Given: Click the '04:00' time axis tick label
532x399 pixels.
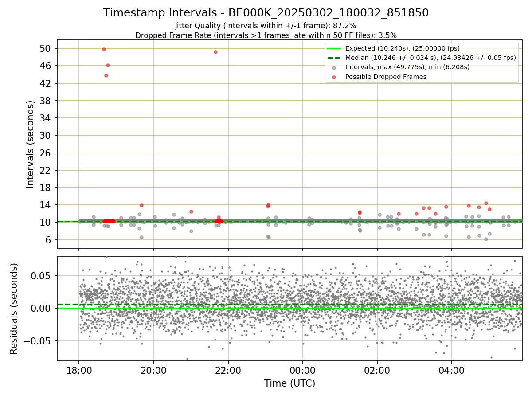Looking at the screenshot, I should (x=452, y=370).
